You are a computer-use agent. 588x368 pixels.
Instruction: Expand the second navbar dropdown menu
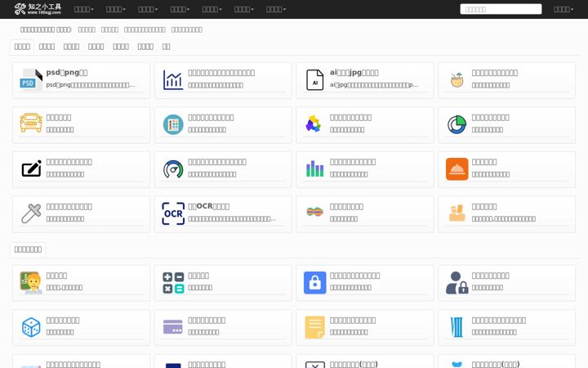116,9
